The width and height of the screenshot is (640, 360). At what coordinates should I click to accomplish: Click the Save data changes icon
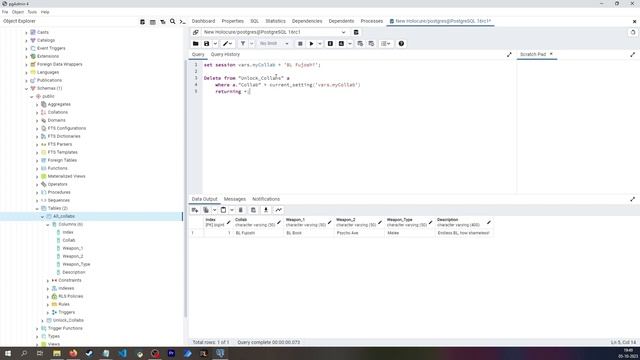click(x=253, y=210)
